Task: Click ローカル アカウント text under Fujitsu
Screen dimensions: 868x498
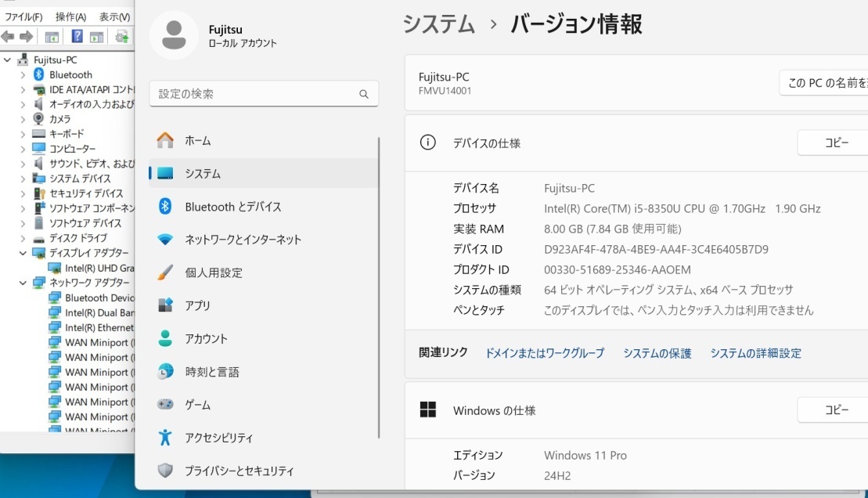Action: tap(243, 43)
